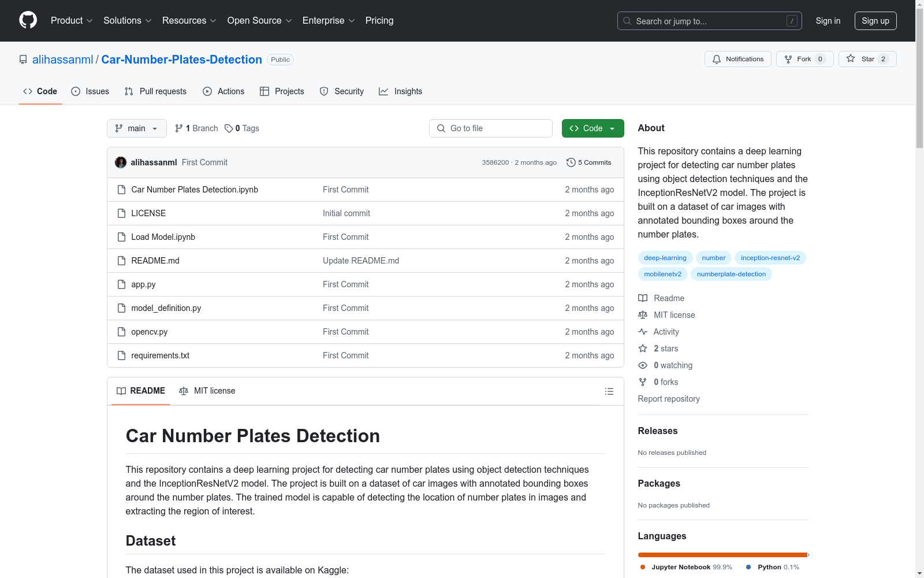Click the alihassanml avatar in commit row
The image size is (924, 578).
click(121, 162)
